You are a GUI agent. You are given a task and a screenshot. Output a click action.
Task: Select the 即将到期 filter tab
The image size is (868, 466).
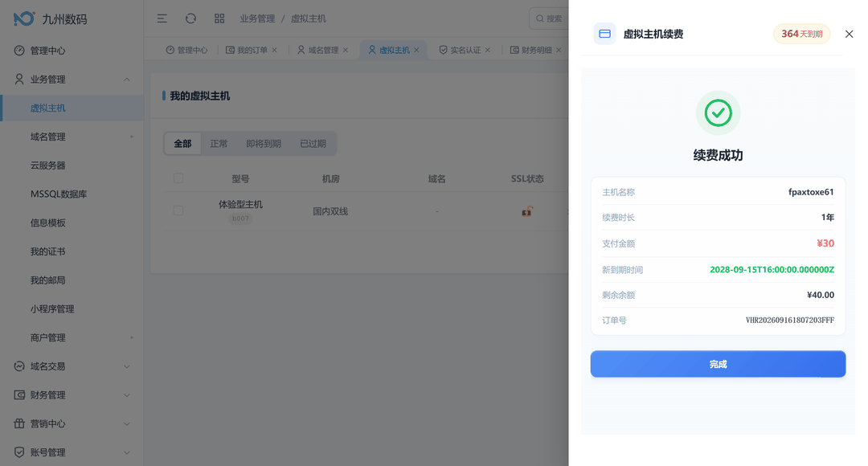click(x=264, y=143)
